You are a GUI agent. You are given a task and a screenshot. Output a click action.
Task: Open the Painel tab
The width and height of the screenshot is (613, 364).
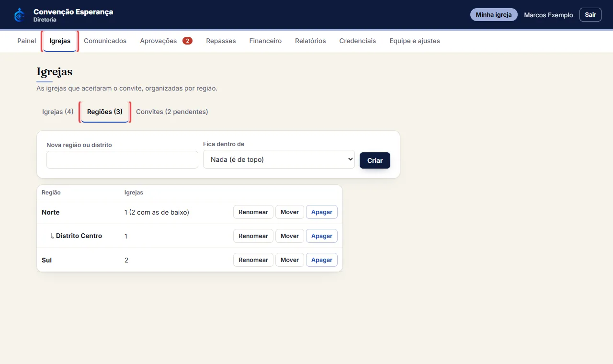[x=27, y=41]
